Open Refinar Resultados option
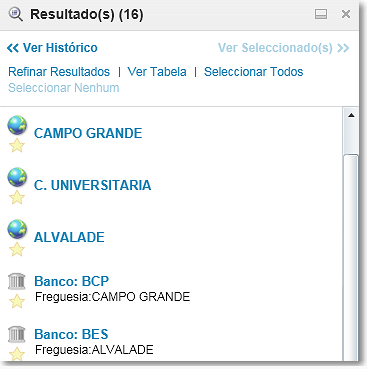 pyautogui.click(x=59, y=72)
